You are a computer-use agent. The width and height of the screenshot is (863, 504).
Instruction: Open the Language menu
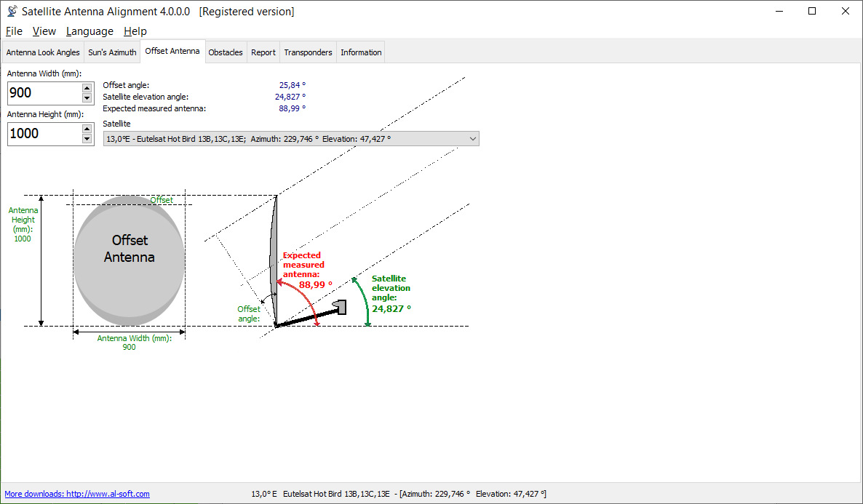point(90,31)
